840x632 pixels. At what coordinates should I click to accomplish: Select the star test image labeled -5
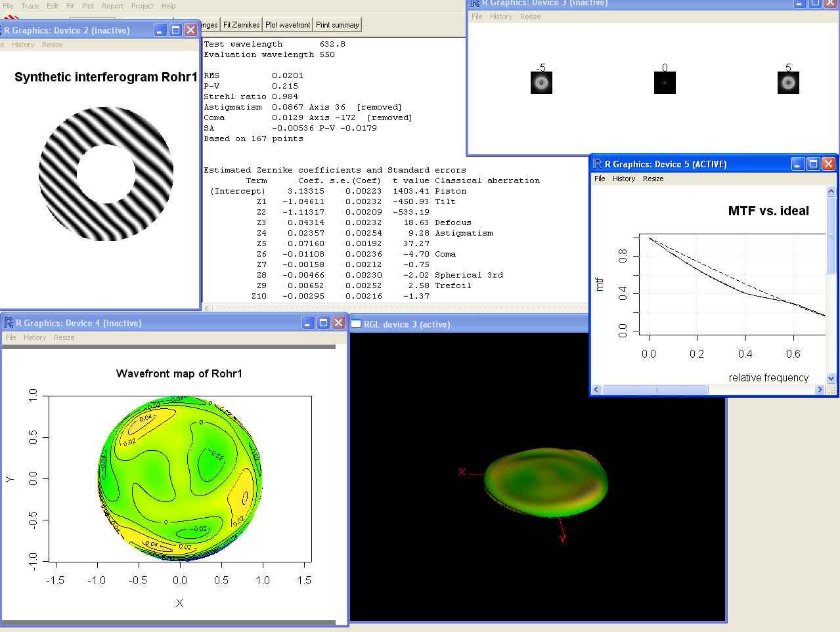tap(541, 83)
